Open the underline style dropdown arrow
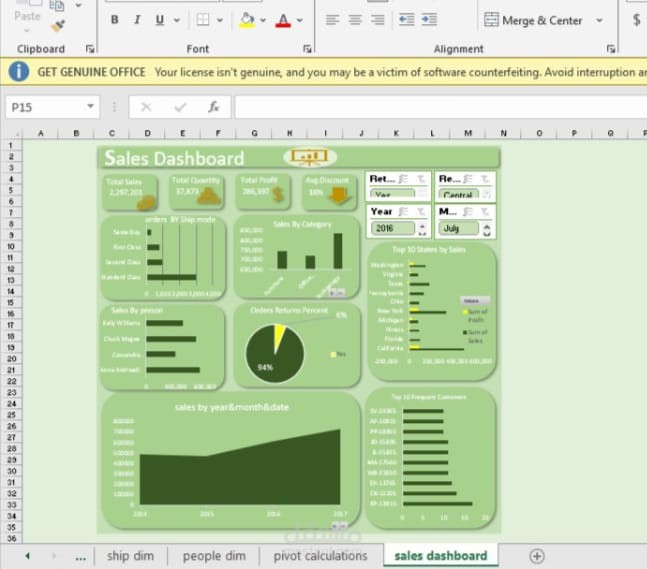The width and height of the screenshot is (647, 569). [177, 20]
